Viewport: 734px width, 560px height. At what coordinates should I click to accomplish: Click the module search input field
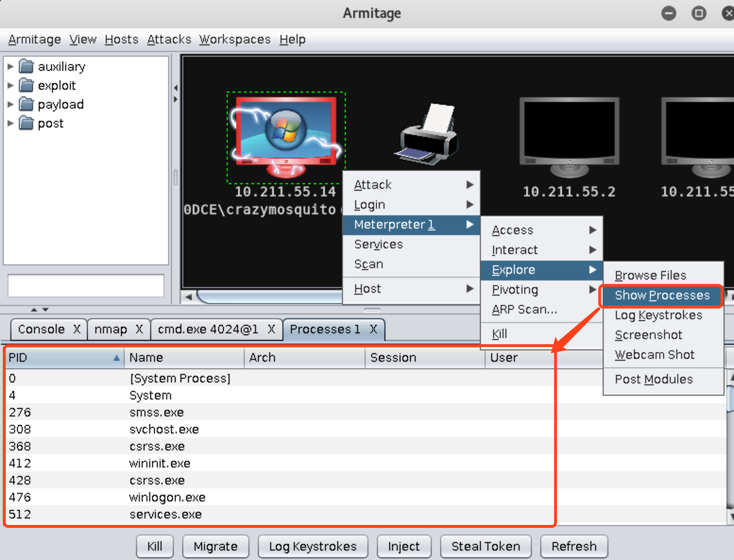pyautogui.click(x=86, y=286)
